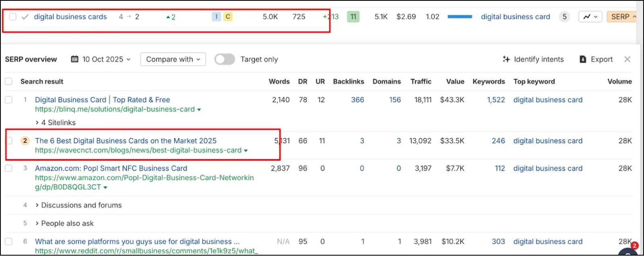Open top keyword digital business card in blinq.me row

point(548,100)
